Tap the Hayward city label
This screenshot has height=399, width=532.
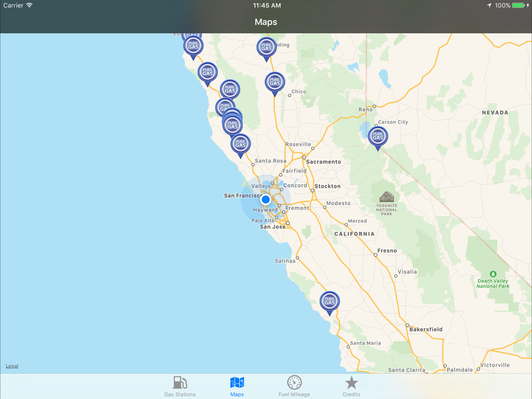(x=265, y=210)
